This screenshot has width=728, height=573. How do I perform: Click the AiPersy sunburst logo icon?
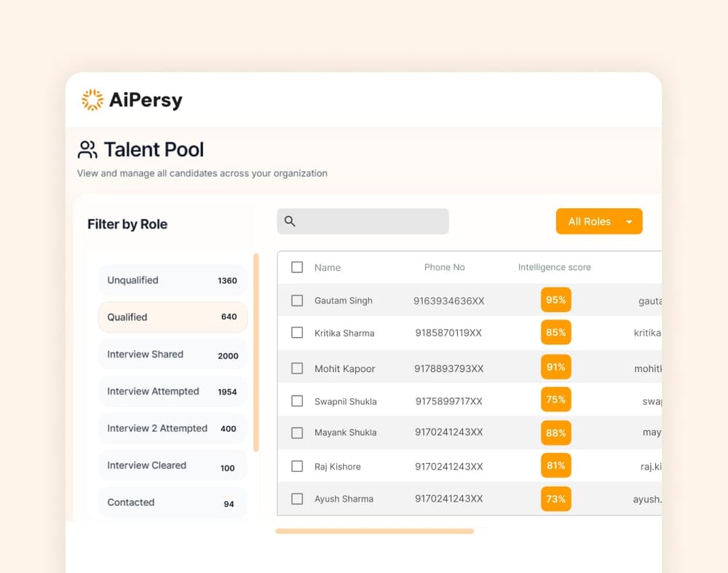pyautogui.click(x=92, y=100)
